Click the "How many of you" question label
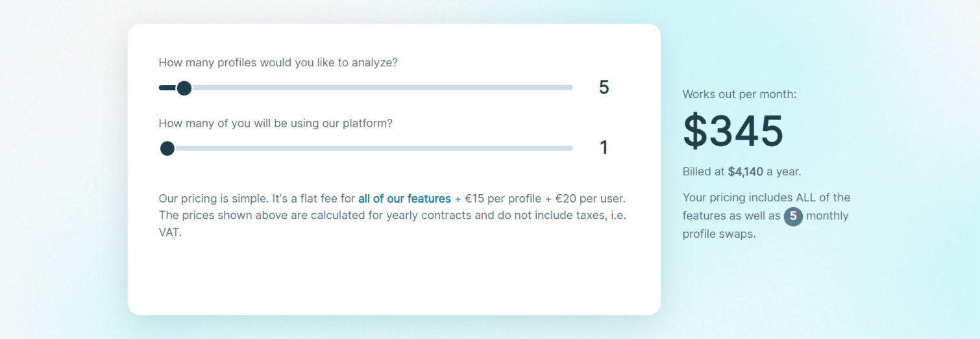 275,123
